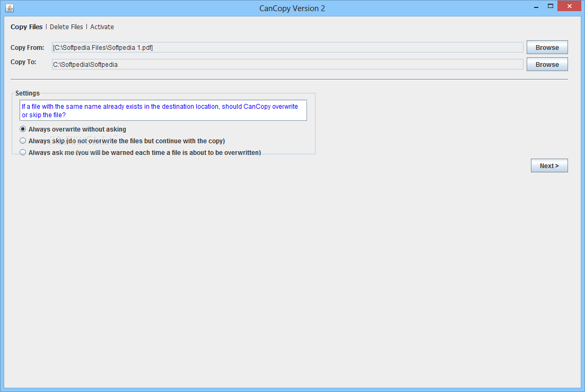Maximize the CanCopy window
The width and height of the screenshot is (585, 392).
[551, 6]
